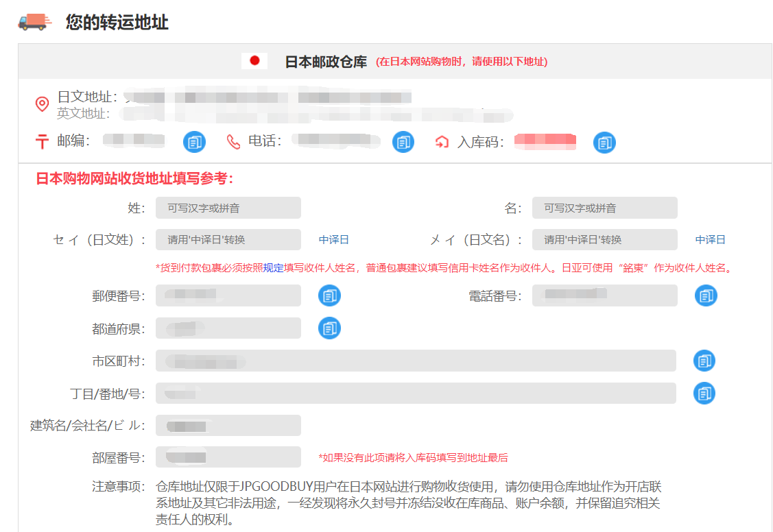Click the Japan flag icon
The height and width of the screenshot is (532, 773).
pyautogui.click(x=254, y=61)
